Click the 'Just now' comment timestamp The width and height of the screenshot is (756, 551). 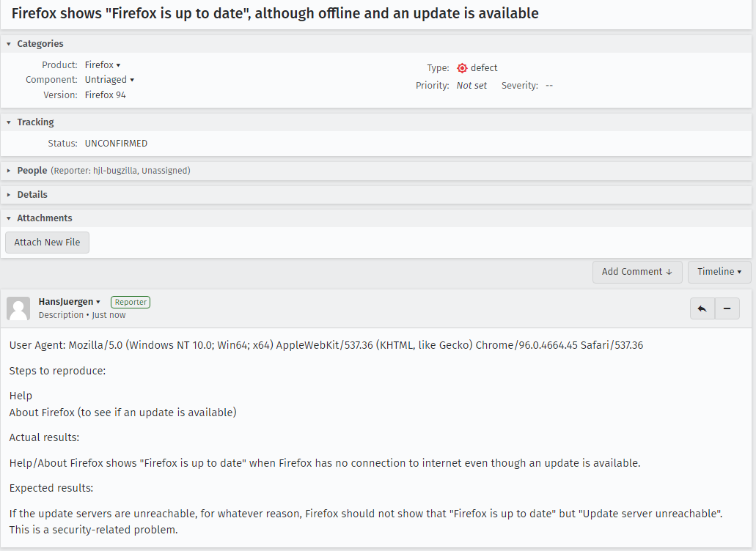click(109, 315)
